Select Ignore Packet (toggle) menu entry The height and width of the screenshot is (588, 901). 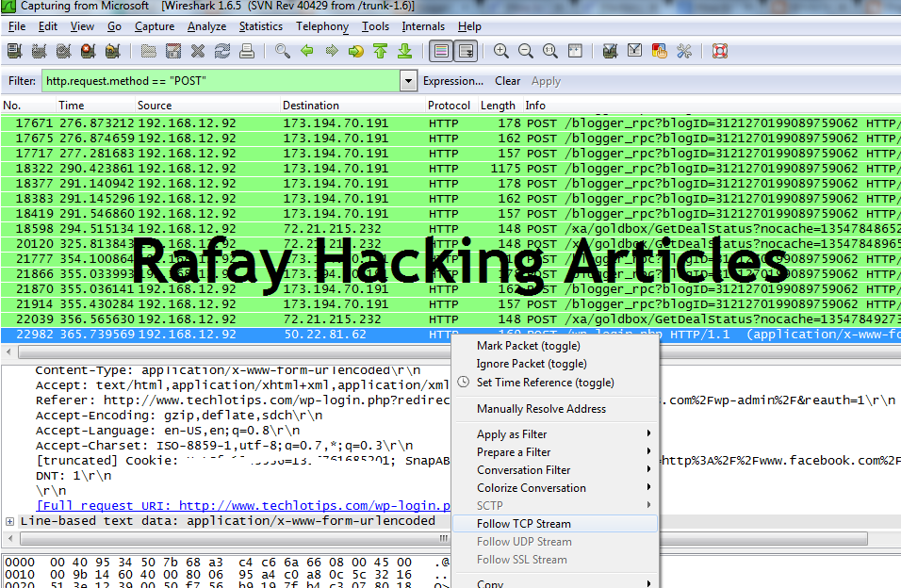click(555, 364)
